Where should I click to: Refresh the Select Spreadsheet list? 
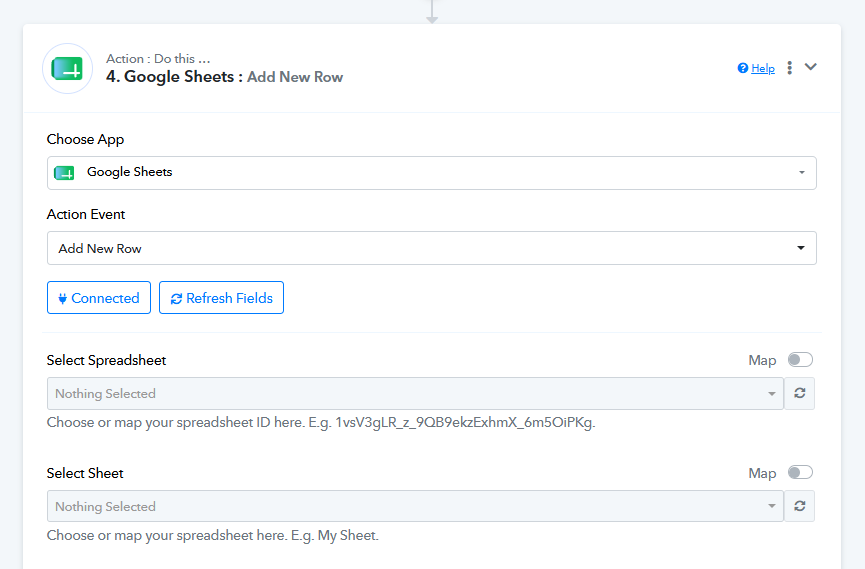point(799,393)
